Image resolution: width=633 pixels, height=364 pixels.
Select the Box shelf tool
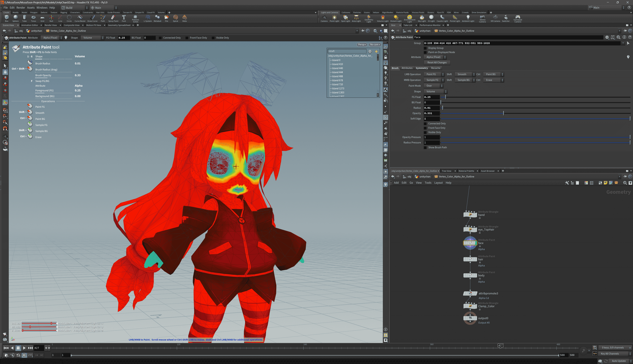[7, 18]
